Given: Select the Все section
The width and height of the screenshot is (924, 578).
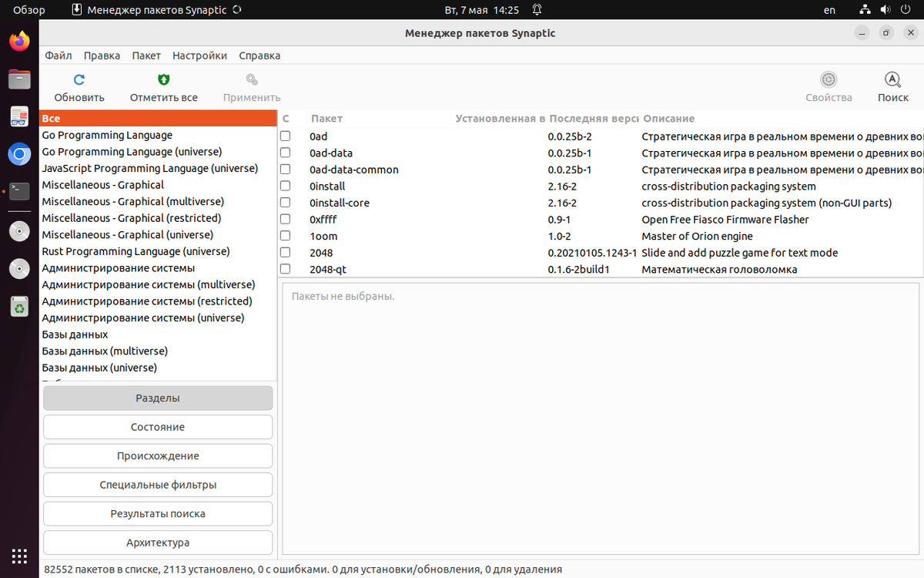Looking at the screenshot, I should click(x=158, y=119).
